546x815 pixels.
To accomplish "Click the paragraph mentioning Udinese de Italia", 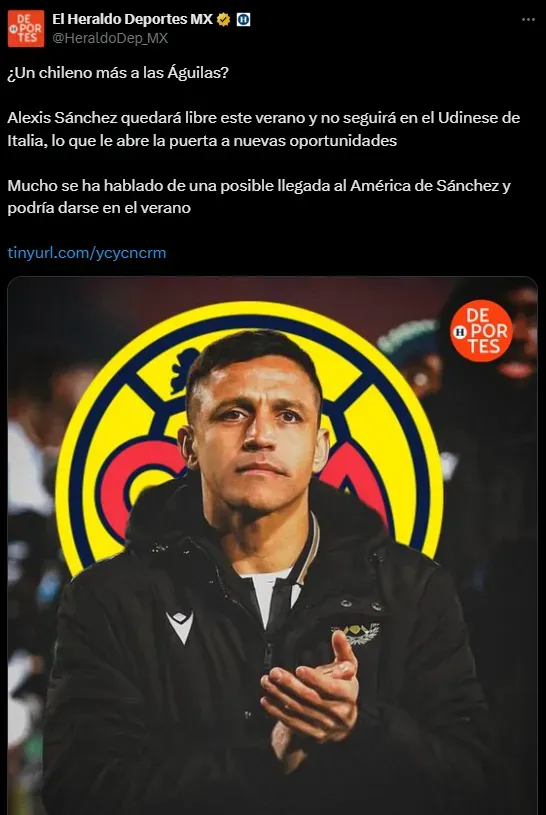I will tap(264, 129).
